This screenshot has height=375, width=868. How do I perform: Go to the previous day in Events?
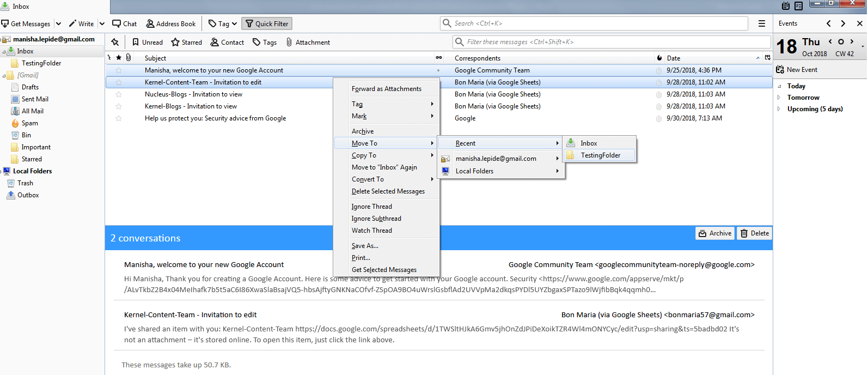830,41
